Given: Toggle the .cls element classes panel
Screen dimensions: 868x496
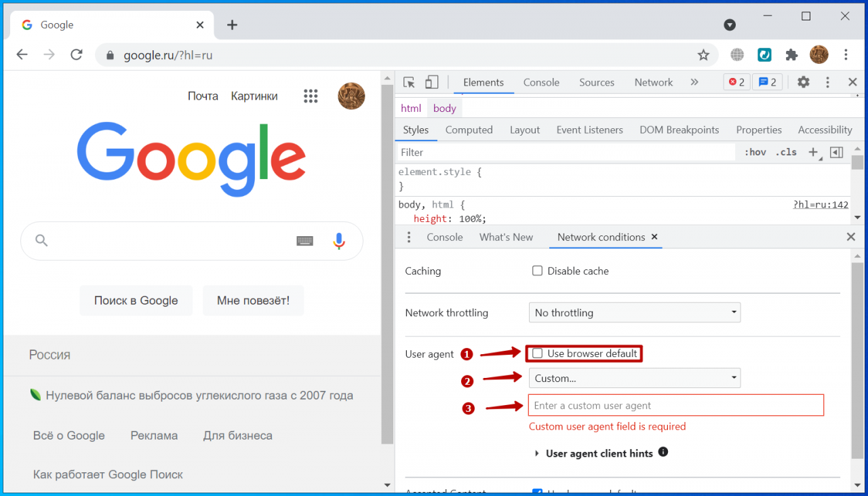Looking at the screenshot, I should [787, 152].
